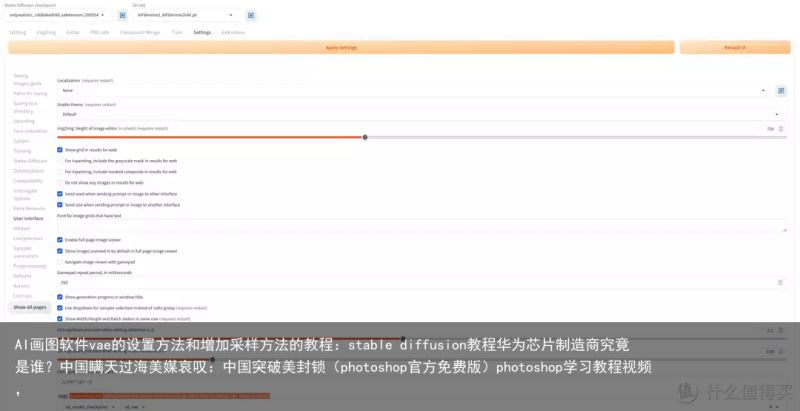Toggle Show generation progress in window title
This screenshot has width=800, height=411.
click(x=60, y=297)
